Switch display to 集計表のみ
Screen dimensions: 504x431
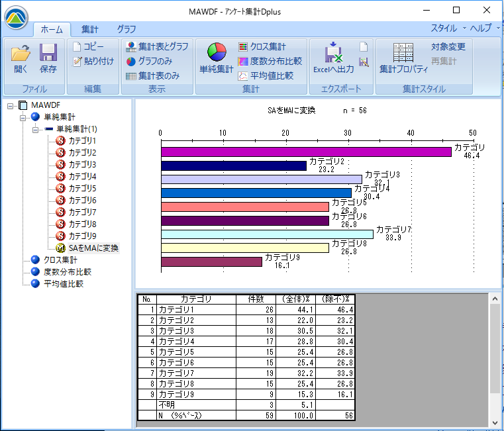[152, 75]
